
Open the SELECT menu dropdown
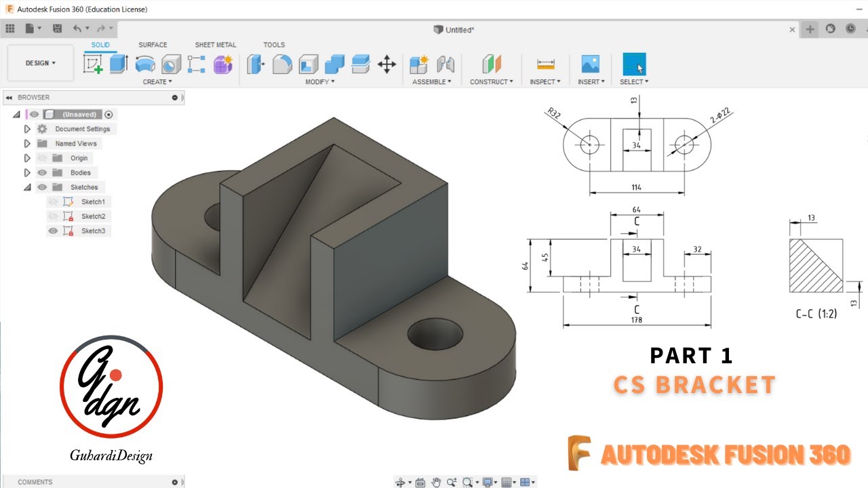(634, 82)
